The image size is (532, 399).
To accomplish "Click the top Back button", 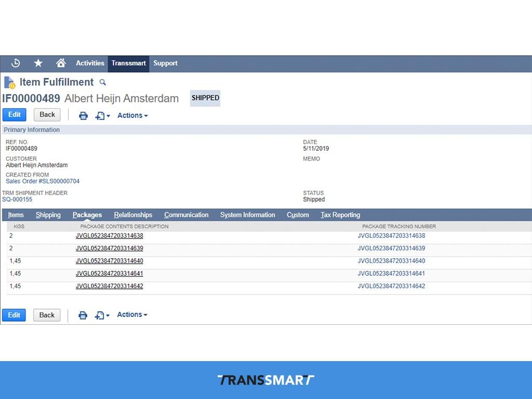I will [x=47, y=115].
